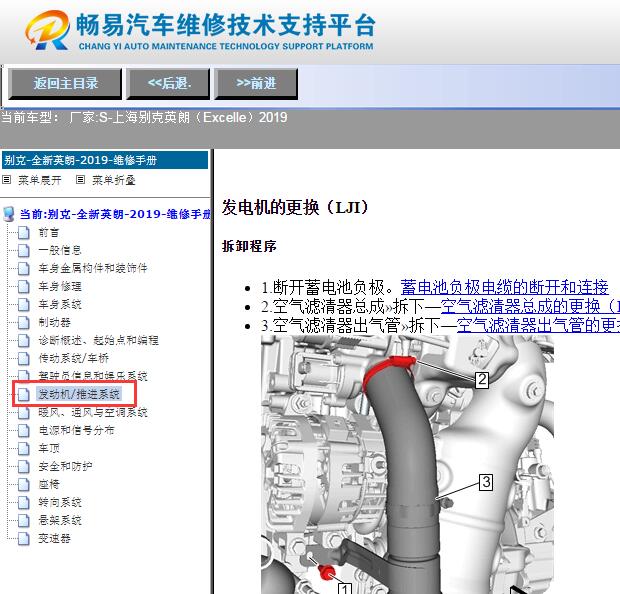Click the page icon beside 传动系统/车桥
The height and width of the screenshot is (594, 620).
24,358
